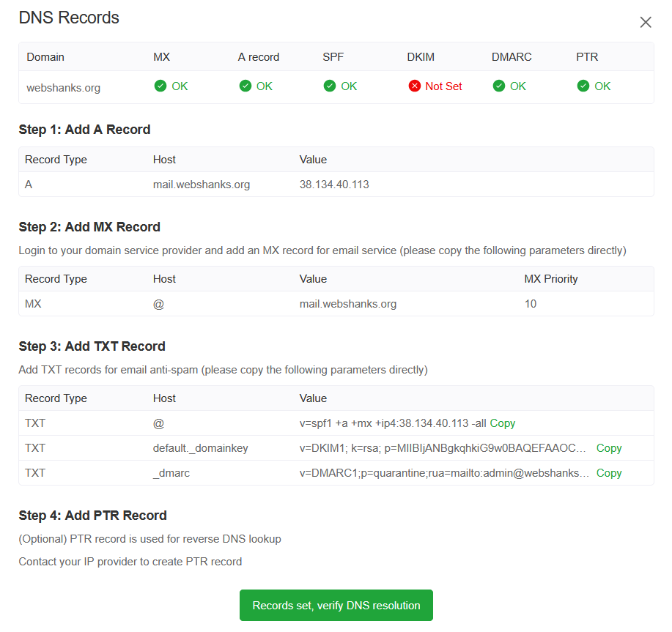Click the 'Step 2: Add MX Record' heading

pos(89,226)
